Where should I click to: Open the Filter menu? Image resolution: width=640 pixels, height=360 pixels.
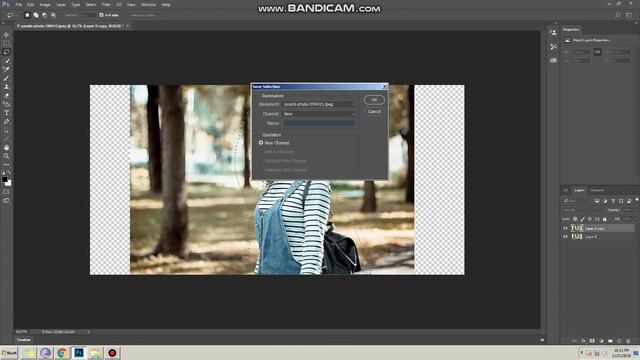(x=106, y=4)
